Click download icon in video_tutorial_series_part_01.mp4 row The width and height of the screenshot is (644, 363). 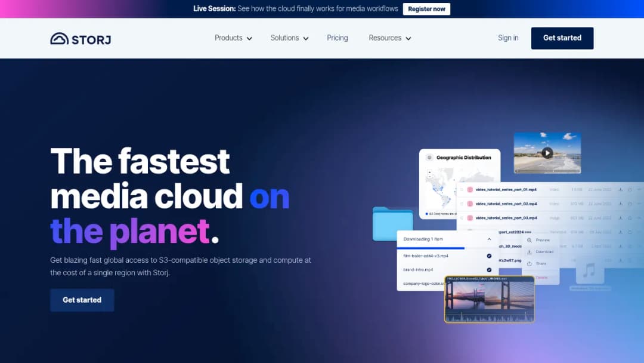[x=620, y=189]
